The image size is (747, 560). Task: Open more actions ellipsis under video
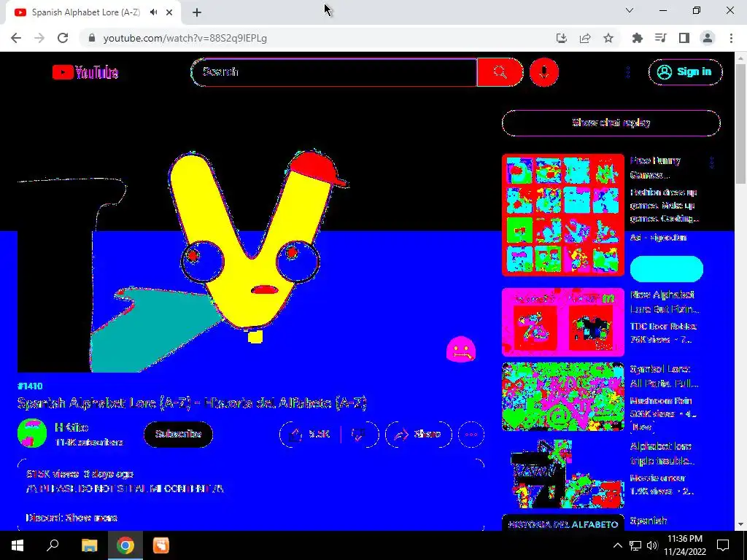point(471,435)
